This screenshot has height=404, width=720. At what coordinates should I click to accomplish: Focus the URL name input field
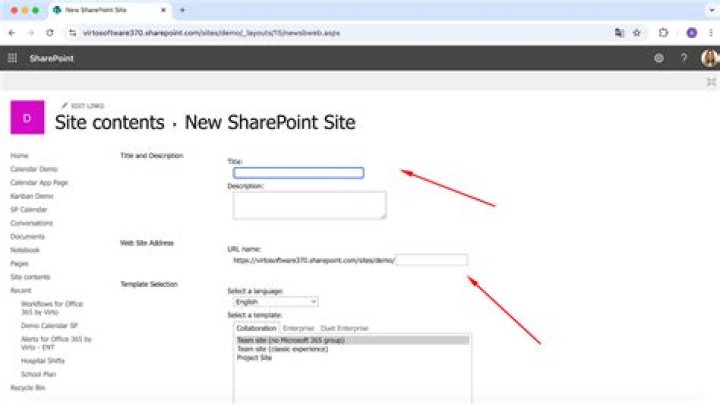coord(431,260)
